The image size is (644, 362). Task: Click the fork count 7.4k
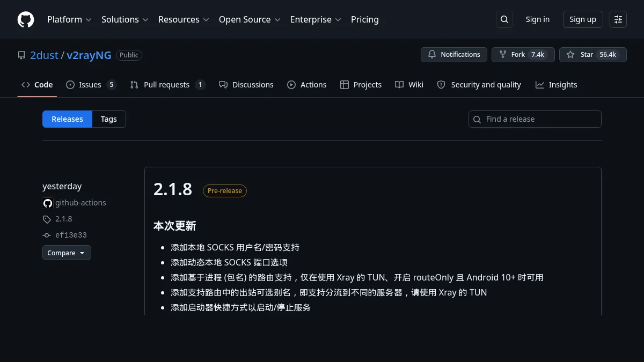coord(538,55)
